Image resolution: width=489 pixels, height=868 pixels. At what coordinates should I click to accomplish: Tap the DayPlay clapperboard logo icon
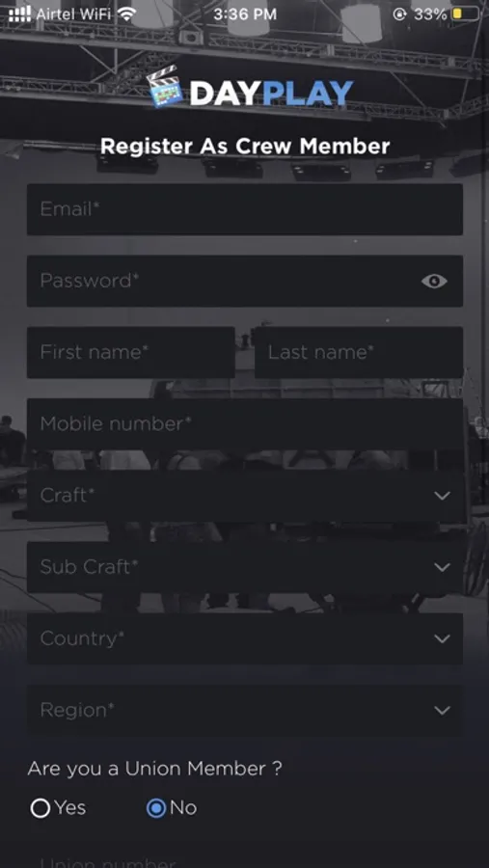165,87
